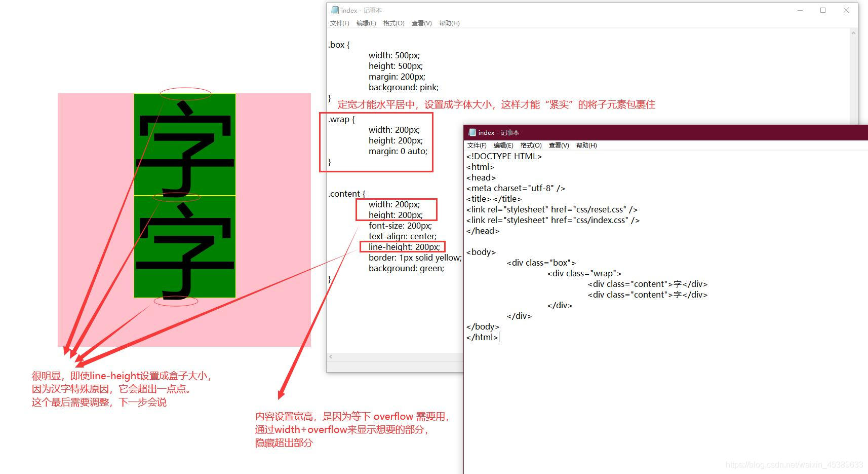Click 'background: pink;' line in CSS
The image size is (868, 474).
point(404,87)
